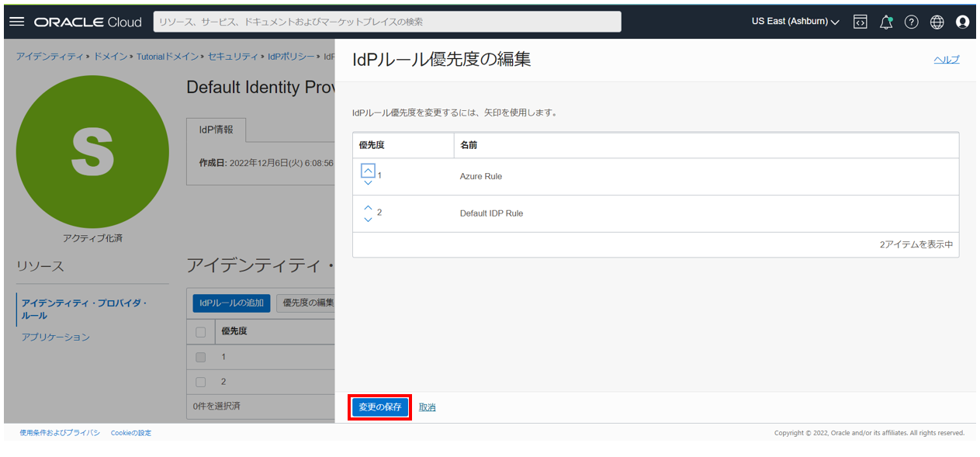The height and width of the screenshot is (457, 980).
Task: Open the ヘルプ link in the panel
Action: point(946,60)
